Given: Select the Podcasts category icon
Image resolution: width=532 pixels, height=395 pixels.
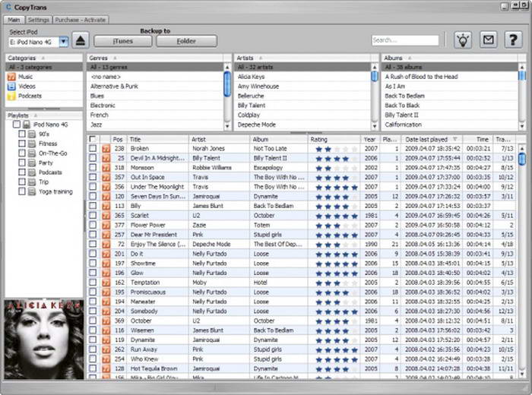Looking at the screenshot, I should coord(11,96).
